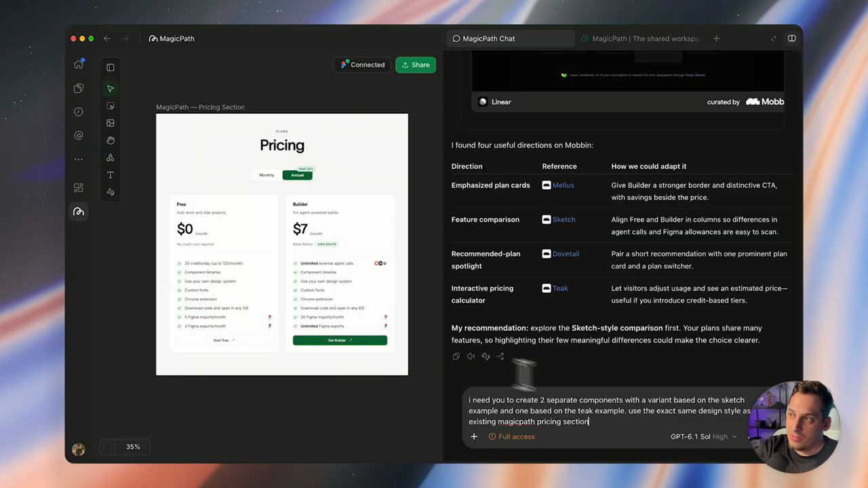This screenshot has height=488, width=868.
Task: Open a new tab with plus icon
Action: [x=716, y=39]
